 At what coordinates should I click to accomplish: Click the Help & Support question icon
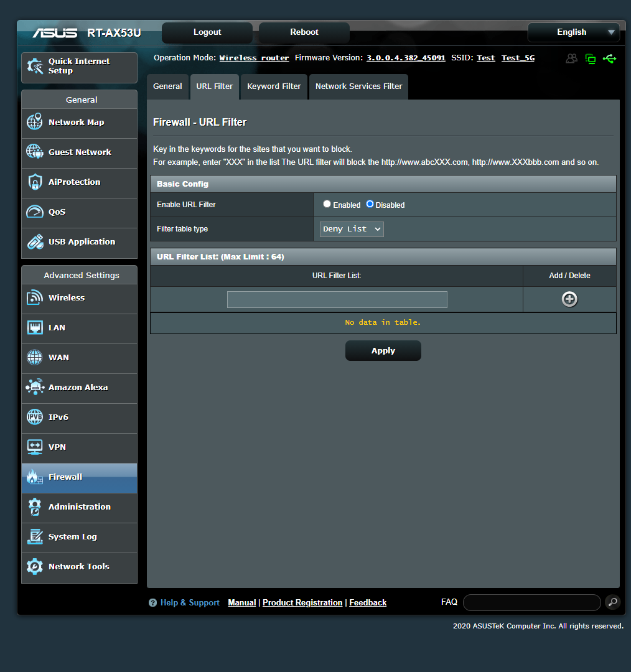click(x=152, y=602)
